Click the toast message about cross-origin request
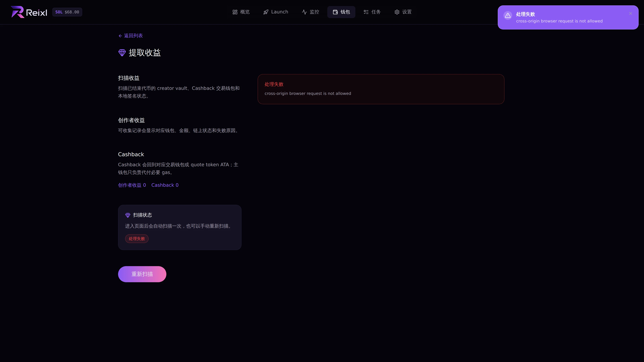The width and height of the screenshot is (644, 362). coord(559,21)
